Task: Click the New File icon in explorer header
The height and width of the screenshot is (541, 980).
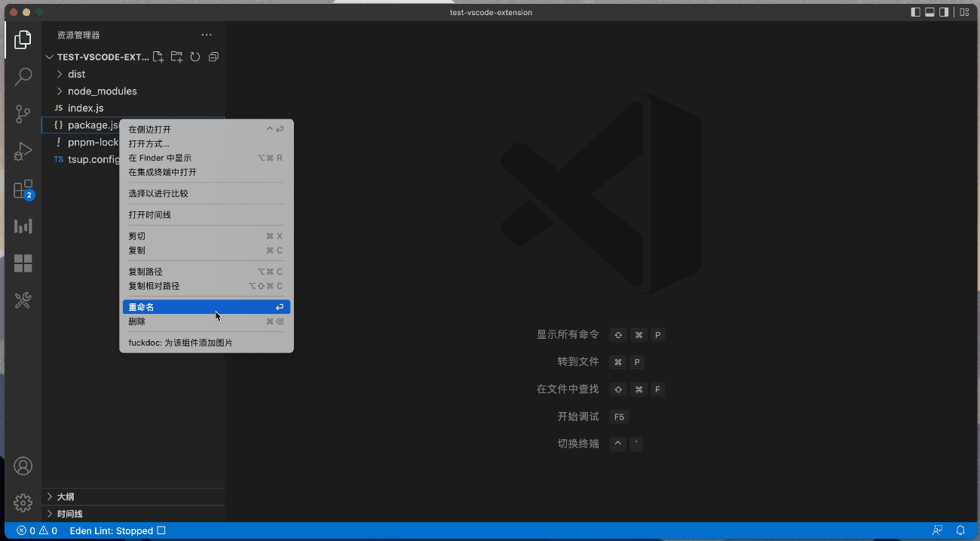Action: click(158, 57)
